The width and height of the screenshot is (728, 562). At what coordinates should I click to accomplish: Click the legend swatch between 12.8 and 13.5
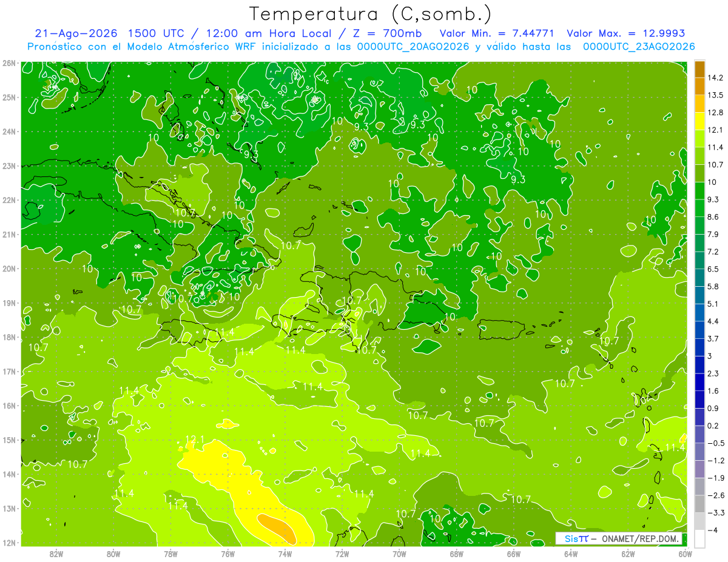coord(699,104)
